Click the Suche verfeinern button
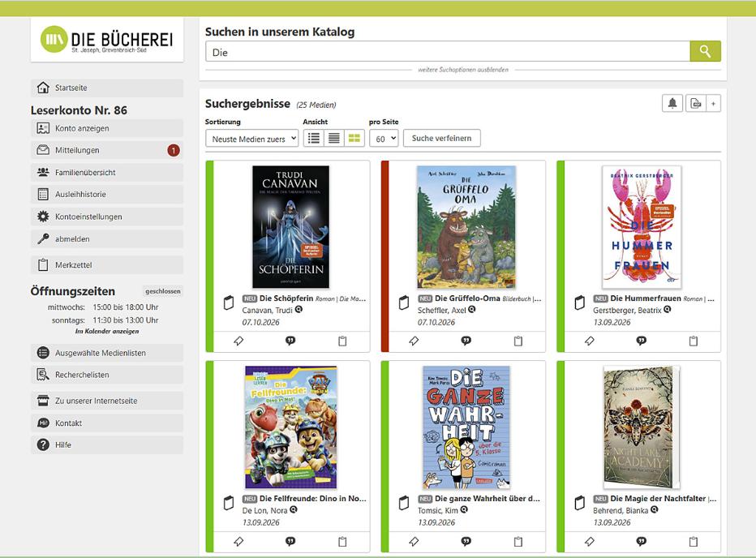756x558 pixels. pos(441,139)
